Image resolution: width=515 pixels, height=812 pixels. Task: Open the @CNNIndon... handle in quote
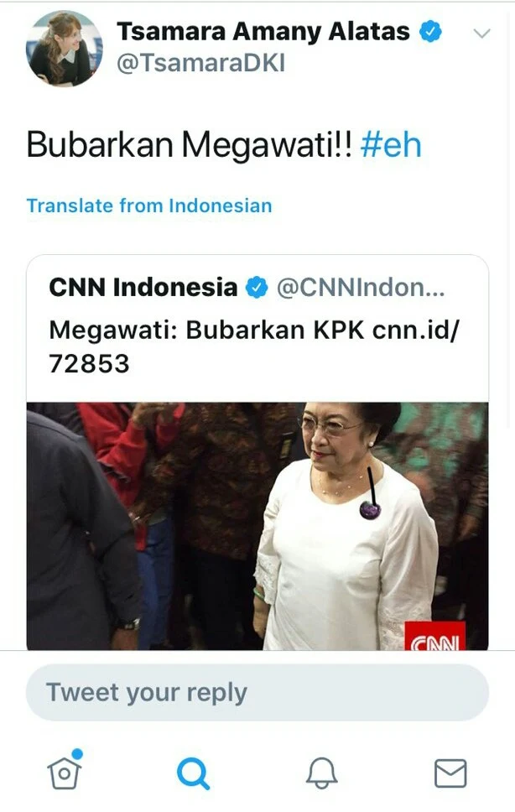pyautogui.click(x=361, y=288)
